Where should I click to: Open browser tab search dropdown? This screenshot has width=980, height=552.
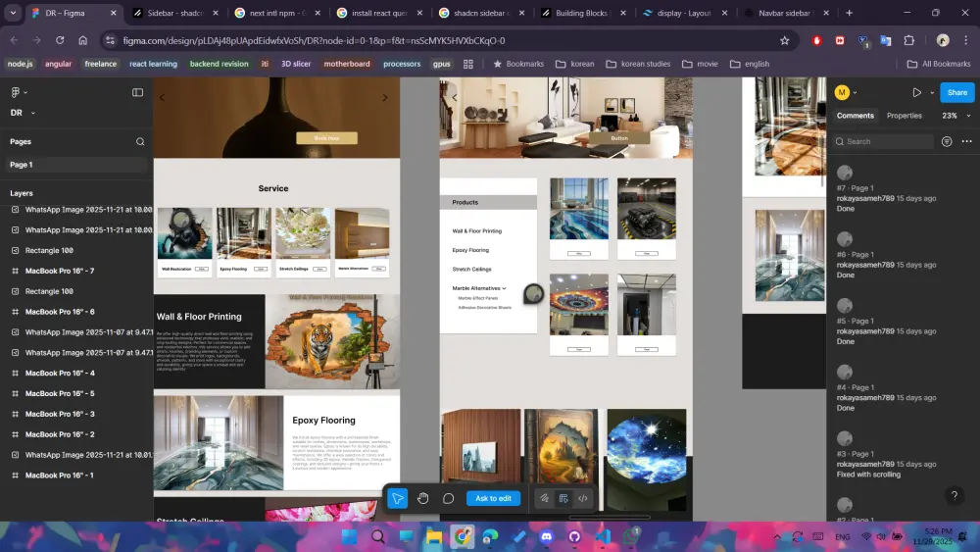tap(13, 13)
